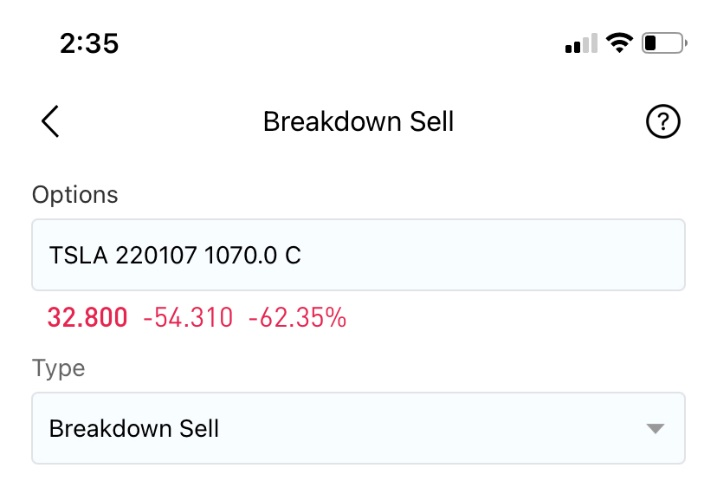Tap the 2:35 clock in status bar
The height and width of the screenshot is (494, 717).
pos(89,43)
